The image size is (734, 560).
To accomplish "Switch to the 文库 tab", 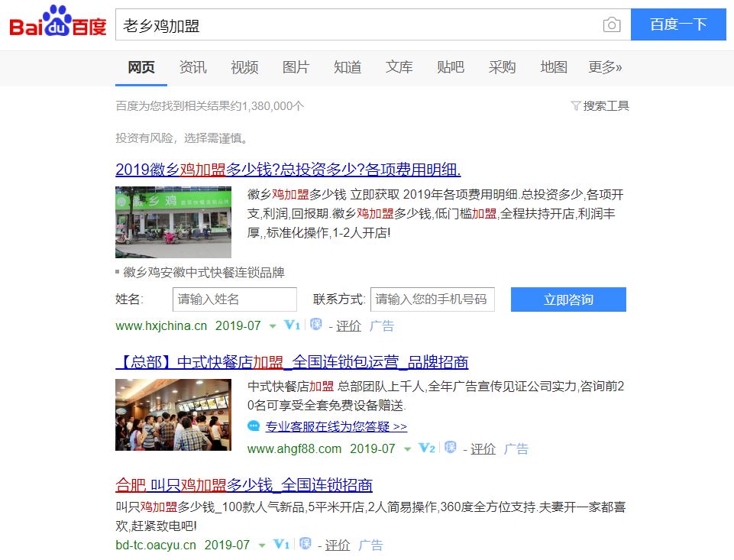I will [399, 67].
